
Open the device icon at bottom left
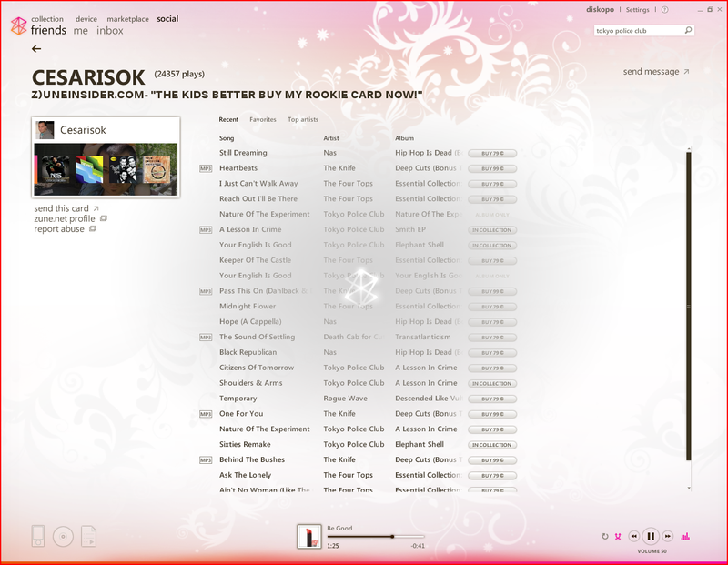pos(38,536)
